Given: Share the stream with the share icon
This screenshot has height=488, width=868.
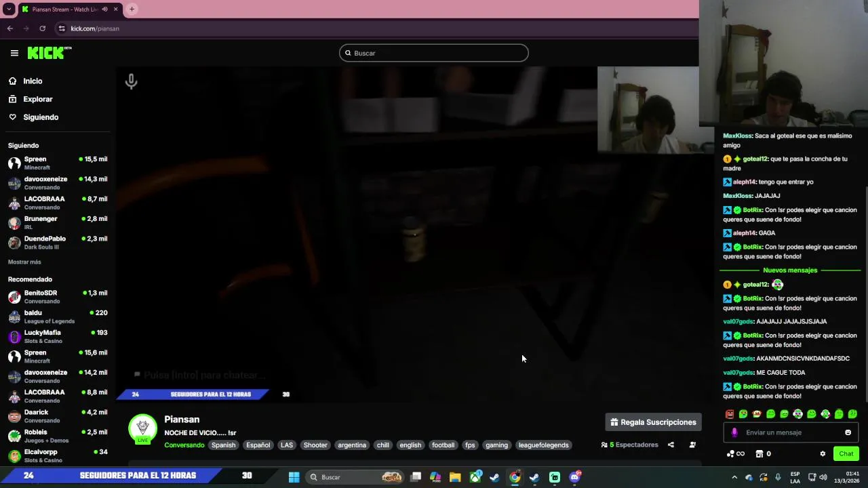Looking at the screenshot, I should (671, 445).
